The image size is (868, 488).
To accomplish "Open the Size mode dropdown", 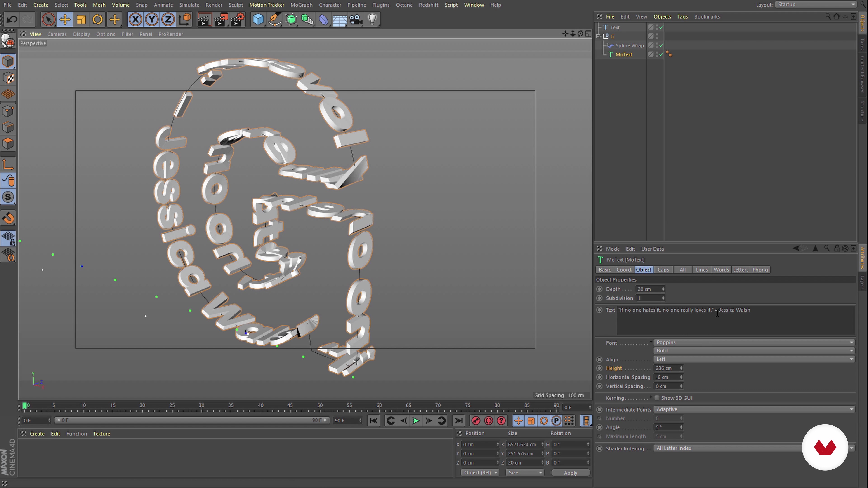I will [x=525, y=473].
